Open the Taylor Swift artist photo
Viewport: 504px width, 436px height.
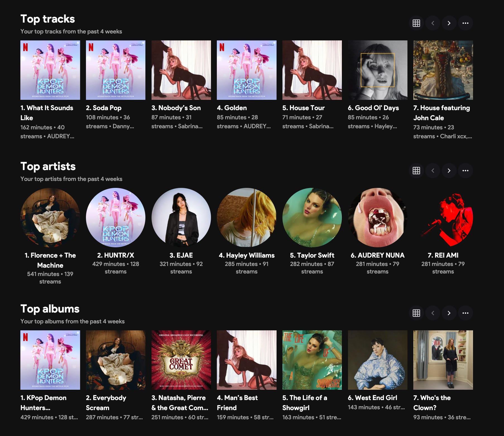pyautogui.click(x=312, y=217)
